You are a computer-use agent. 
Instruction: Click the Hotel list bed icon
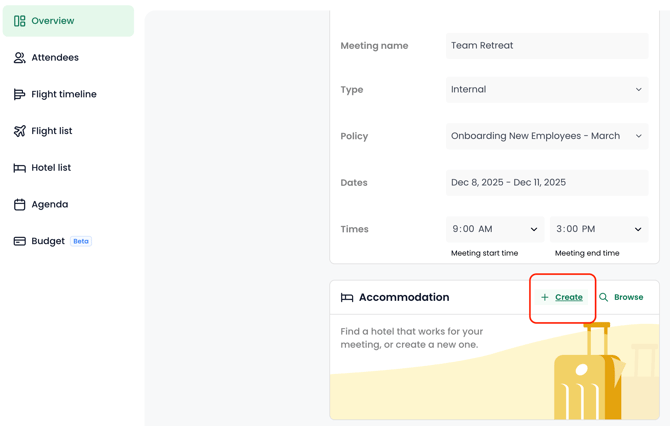tap(19, 168)
